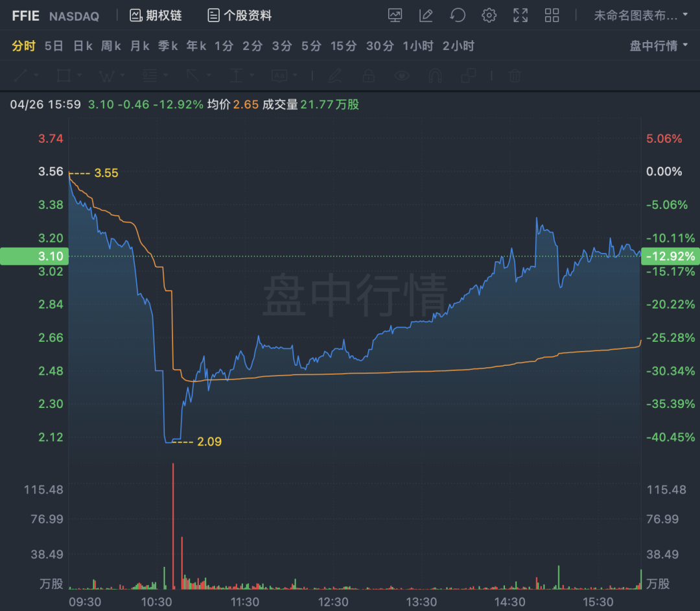Image resolution: width=700 pixels, height=611 pixels.
Task: Click the green 3.10 price tag marker
Action: 34,256
